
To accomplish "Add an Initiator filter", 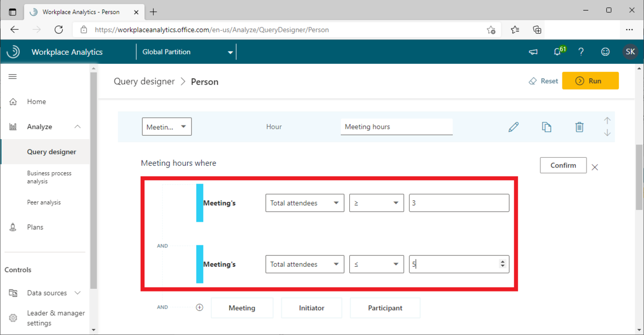I will pyautogui.click(x=312, y=308).
